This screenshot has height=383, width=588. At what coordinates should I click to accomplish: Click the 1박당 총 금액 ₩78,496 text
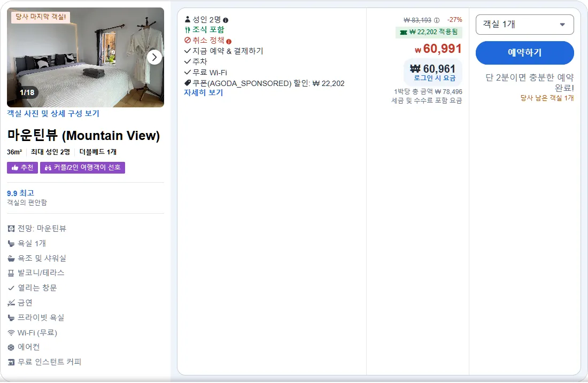(428, 92)
